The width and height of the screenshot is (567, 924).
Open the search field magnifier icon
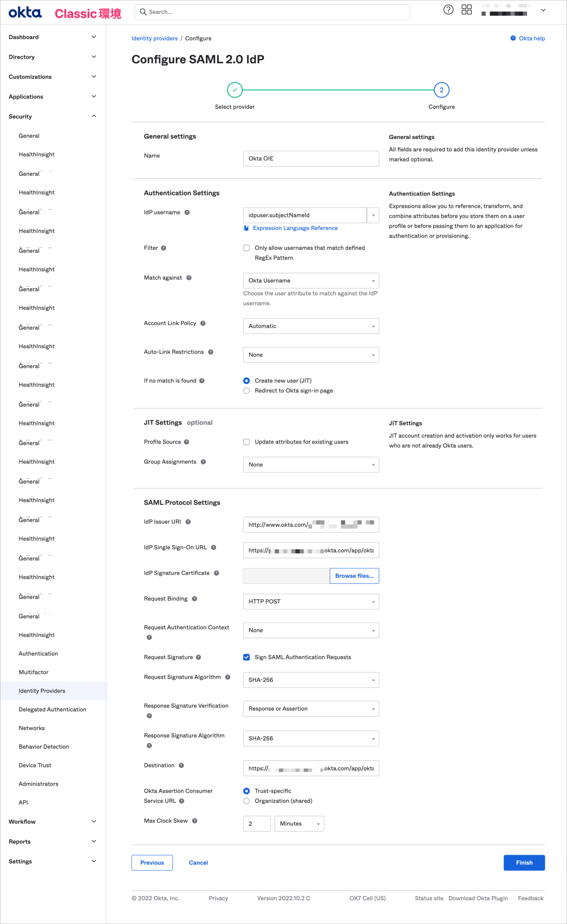point(144,12)
